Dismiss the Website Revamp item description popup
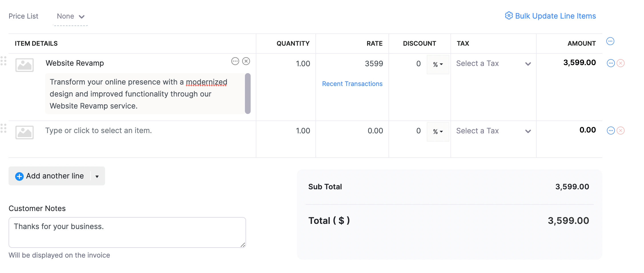Viewport: 644px width, 273px height. (x=246, y=61)
